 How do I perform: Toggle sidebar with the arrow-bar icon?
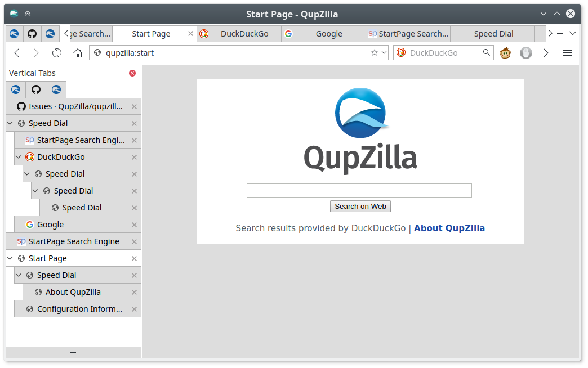click(547, 53)
